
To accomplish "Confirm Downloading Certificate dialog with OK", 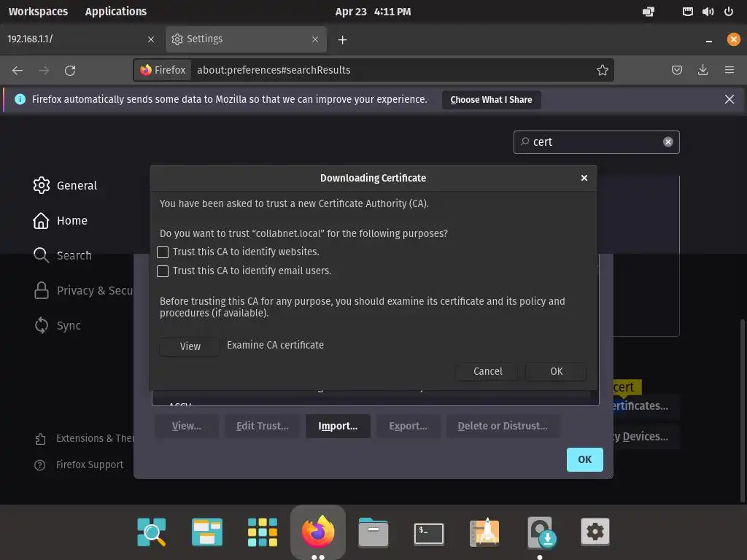I will tap(556, 371).
